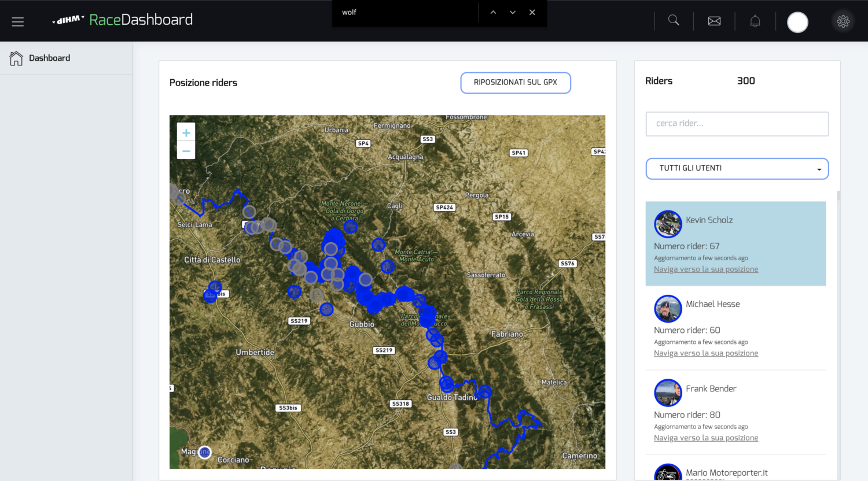The image size is (868, 481).
Task: Open the search magnifier icon
Action: [x=674, y=20]
